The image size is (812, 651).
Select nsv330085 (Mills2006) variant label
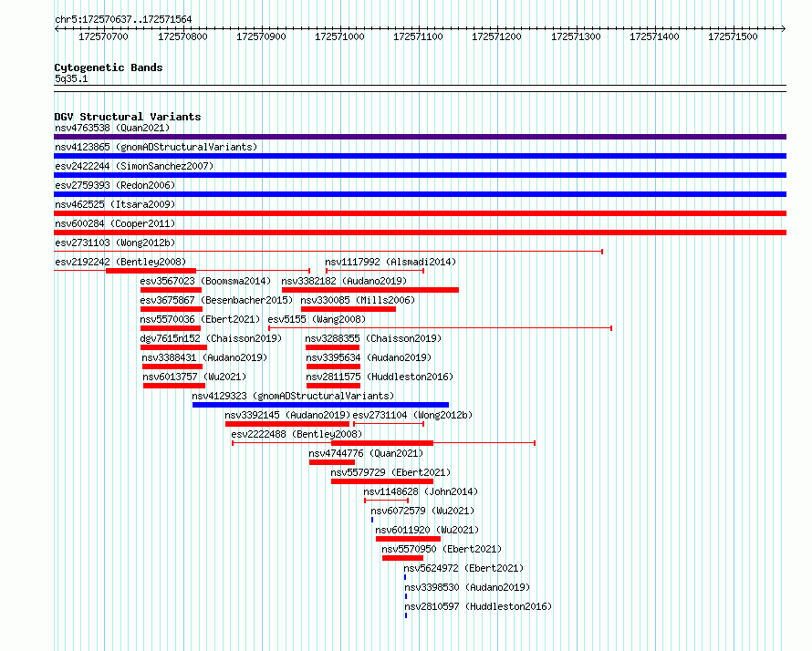pyautogui.click(x=358, y=300)
